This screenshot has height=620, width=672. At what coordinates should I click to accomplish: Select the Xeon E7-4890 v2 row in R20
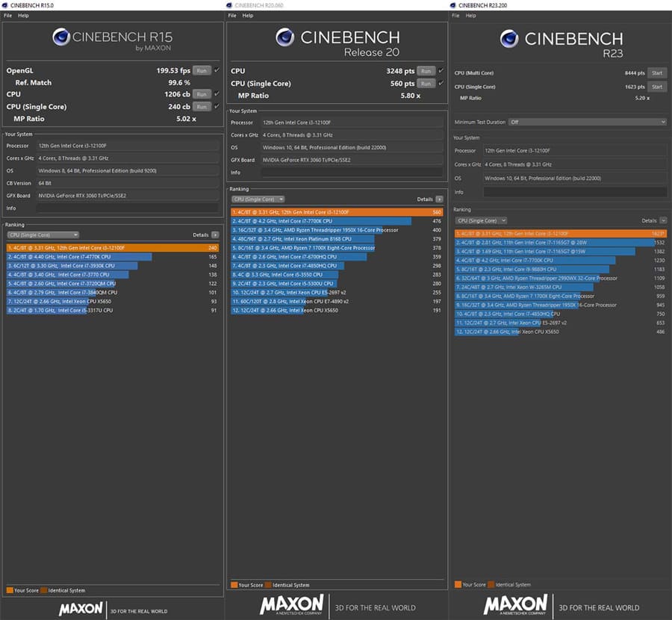coord(337,302)
